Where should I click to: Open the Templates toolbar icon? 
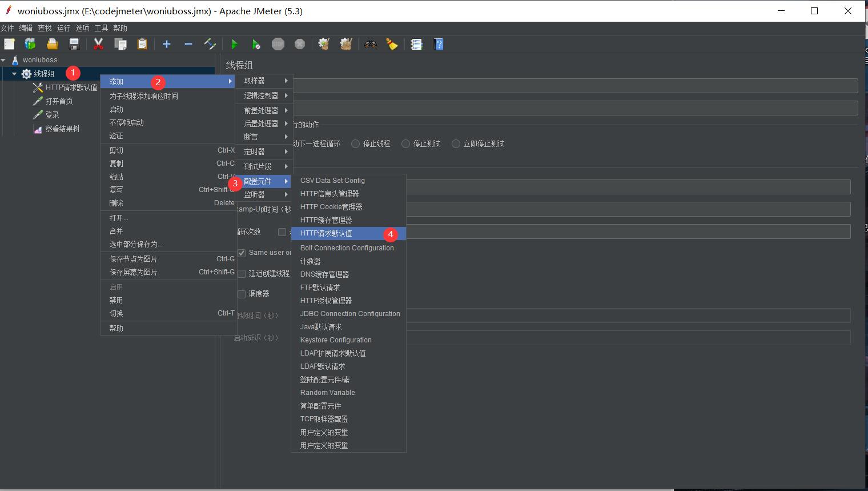(30, 44)
